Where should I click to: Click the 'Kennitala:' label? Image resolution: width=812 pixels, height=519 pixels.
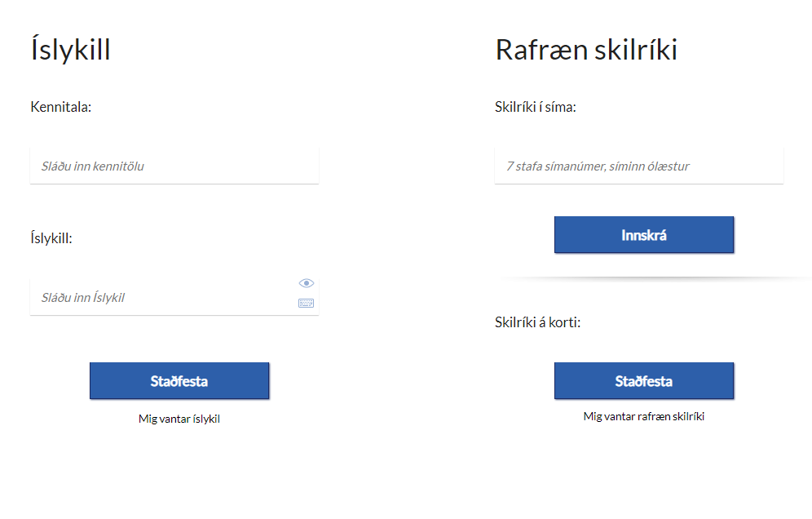coord(60,107)
